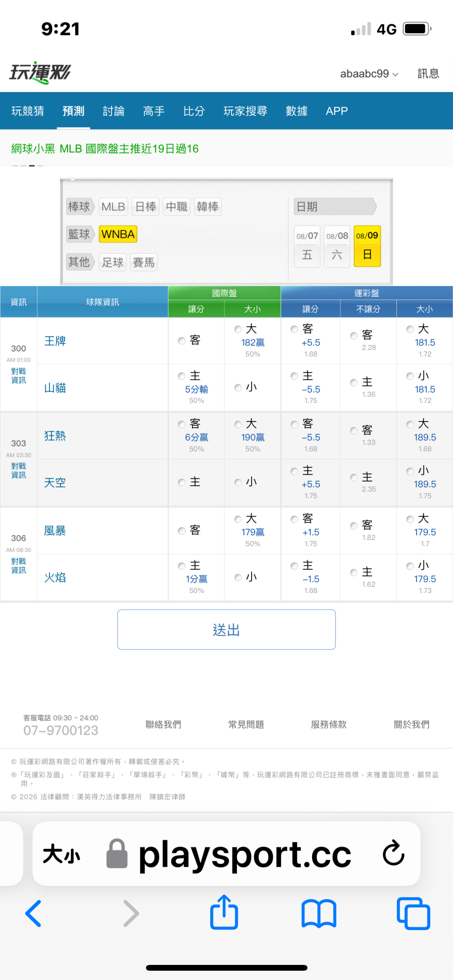Open 關於我們 footer link
453x980 pixels.
coord(411,725)
